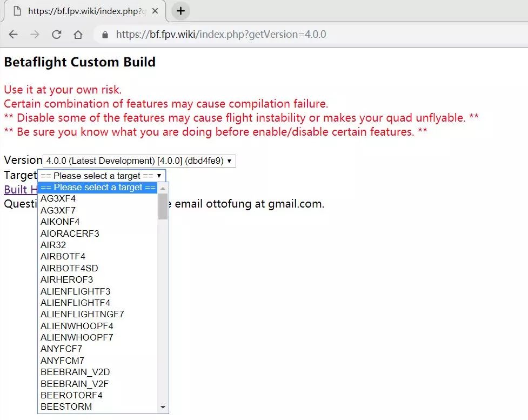528x420 pixels.
Task: Close the bf.fpv.wiki browser tab
Action: [155, 11]
